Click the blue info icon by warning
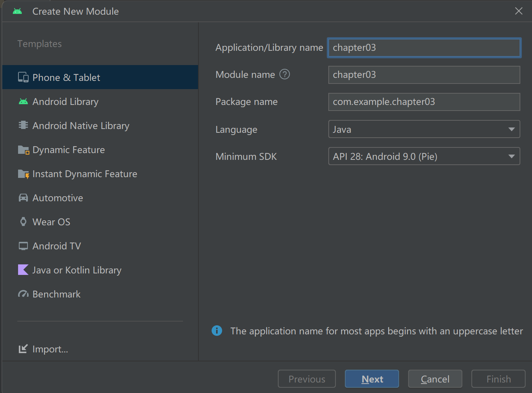Screen dimensions: 532x393 tap(217, 331)
